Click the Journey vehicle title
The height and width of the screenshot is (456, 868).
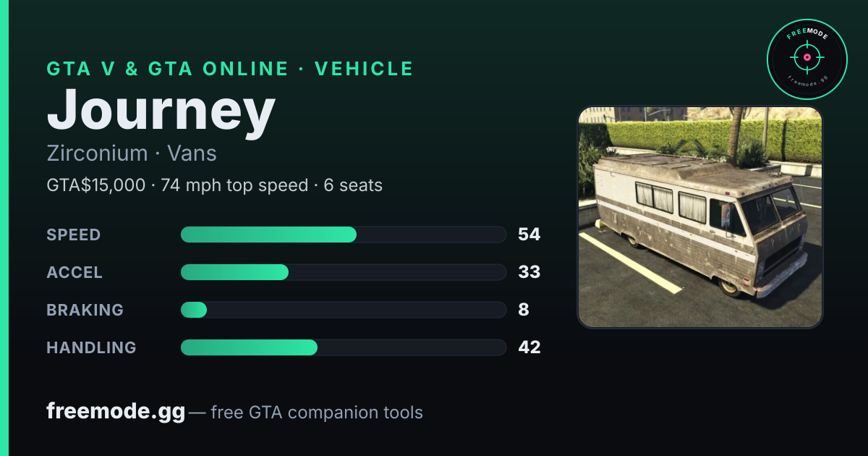[161, 111]
